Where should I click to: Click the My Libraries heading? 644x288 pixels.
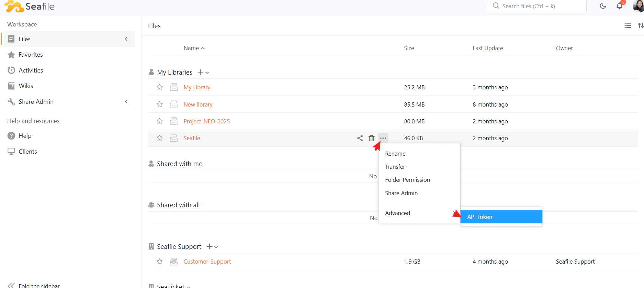coord(174,72)
